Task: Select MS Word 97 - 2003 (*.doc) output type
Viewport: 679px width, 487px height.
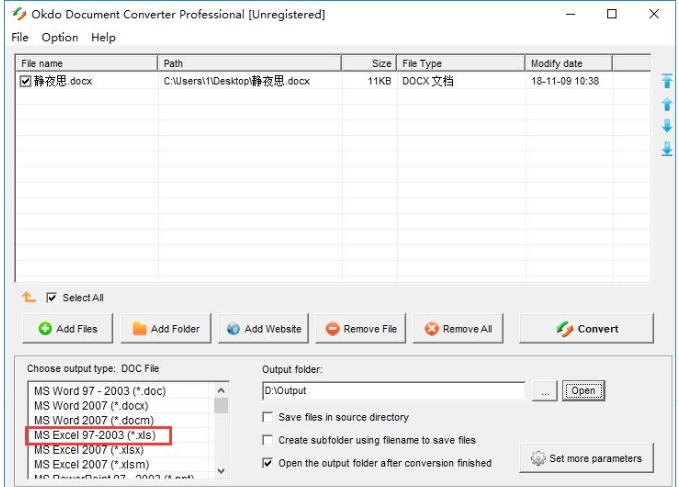Action: tap(100, 391)
